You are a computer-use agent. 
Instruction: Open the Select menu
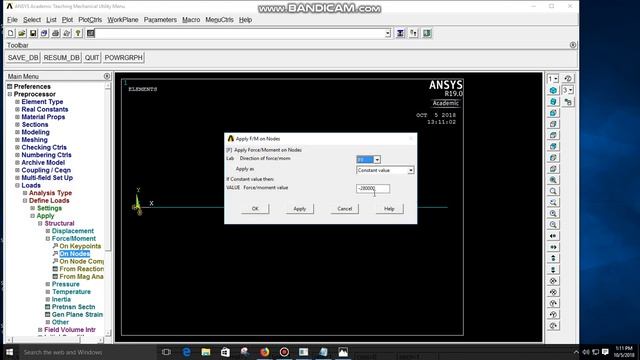coord(32,20)
